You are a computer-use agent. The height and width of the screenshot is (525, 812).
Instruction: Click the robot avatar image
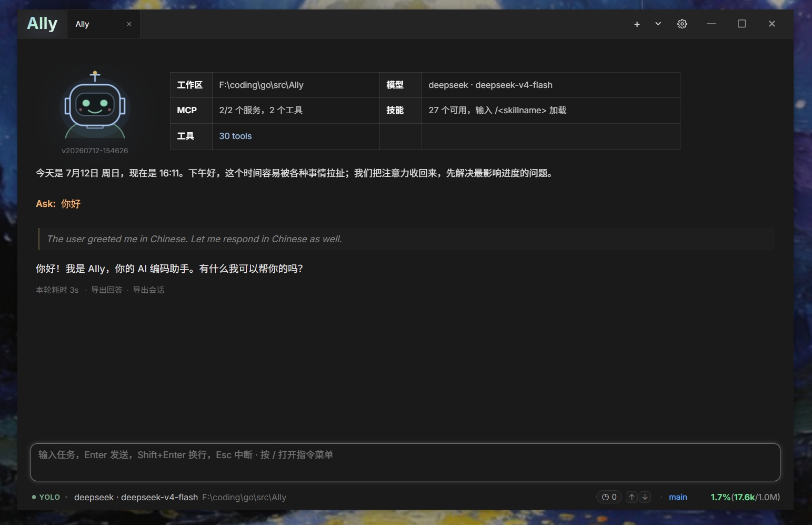click(95, 105)
